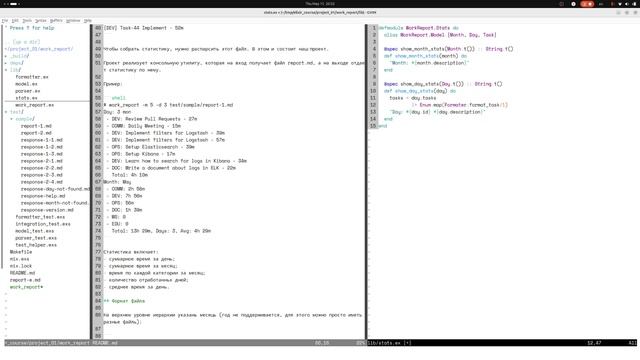Open the network status icon
Image resolution: width=640 pixels, height=360 pixels.
click(x=620, y=4)
